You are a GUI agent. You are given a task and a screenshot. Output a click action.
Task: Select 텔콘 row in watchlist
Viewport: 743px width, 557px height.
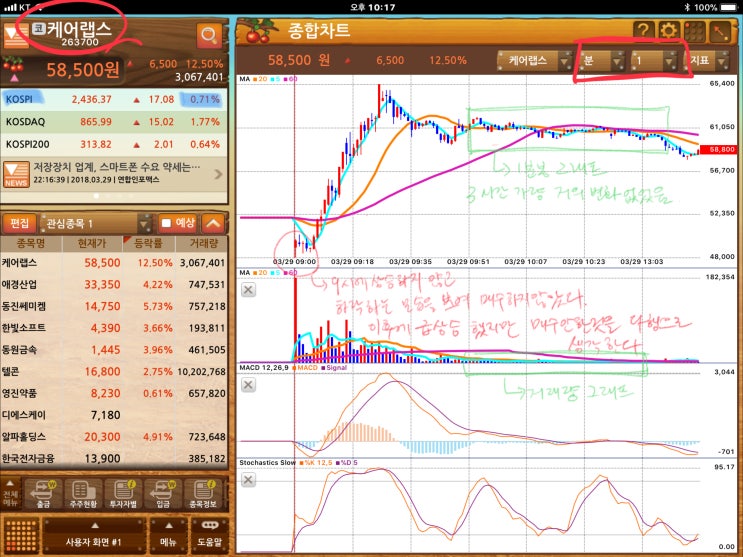[x=114, y=372]
